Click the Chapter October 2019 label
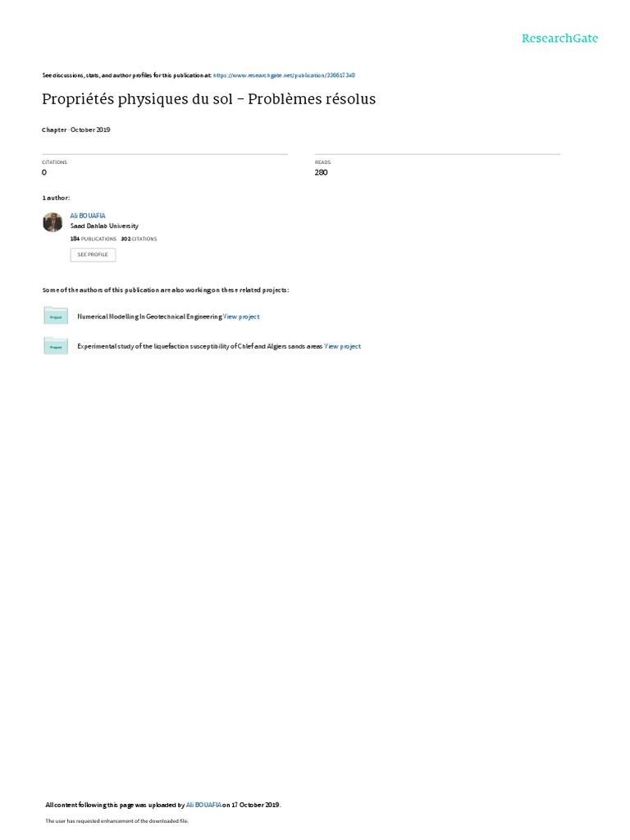The height and width of the screenshot is (840, 630). click(x=76, y=130)
